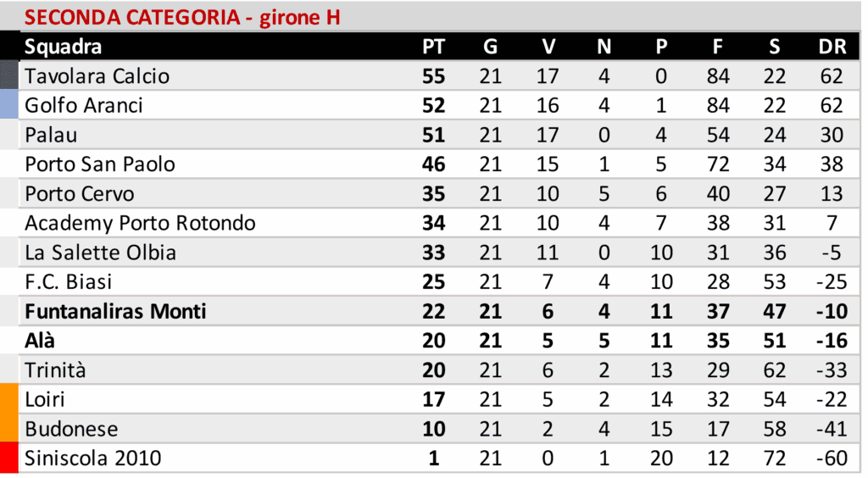Click the F goals-scored column header
Screen dimensions: 868x478
tap(717, 47)
